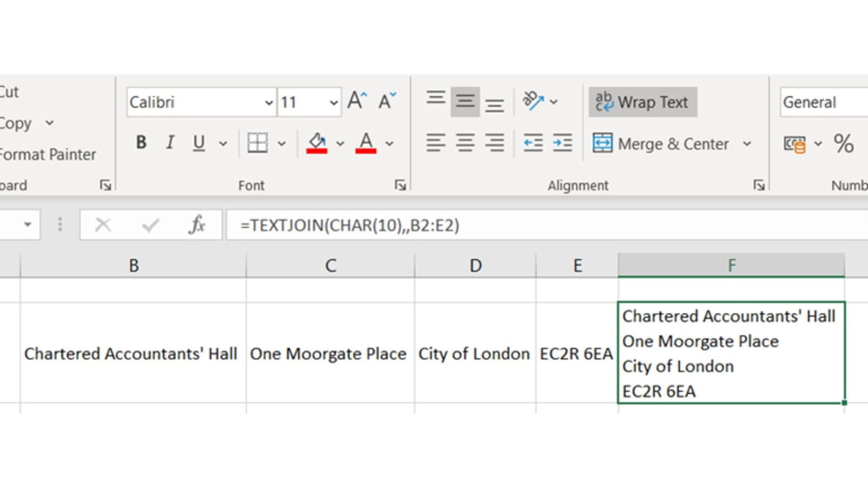
Task: Click the Increase Font Size icon
Action: click(x=357, y=101)
